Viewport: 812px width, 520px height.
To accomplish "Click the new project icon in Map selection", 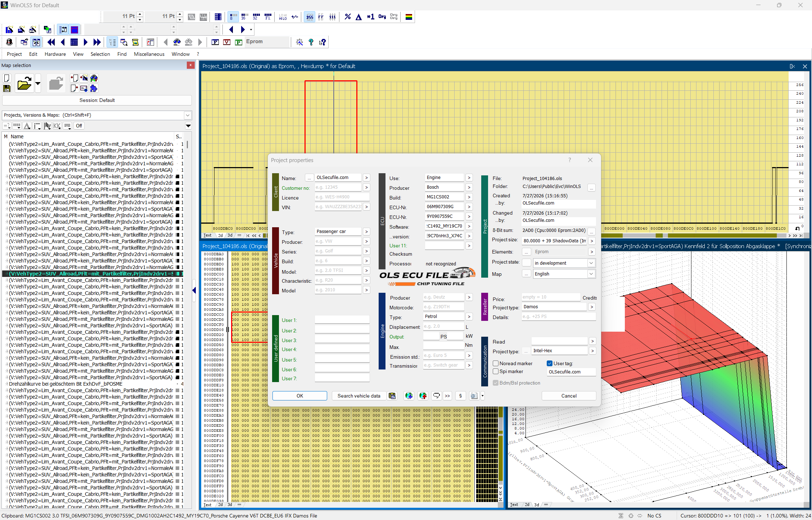I will [6, 79].
